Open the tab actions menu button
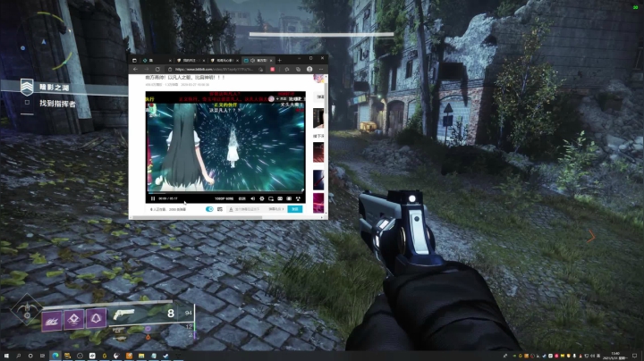Viewport: 644px width, 361px height. [134, 60]
